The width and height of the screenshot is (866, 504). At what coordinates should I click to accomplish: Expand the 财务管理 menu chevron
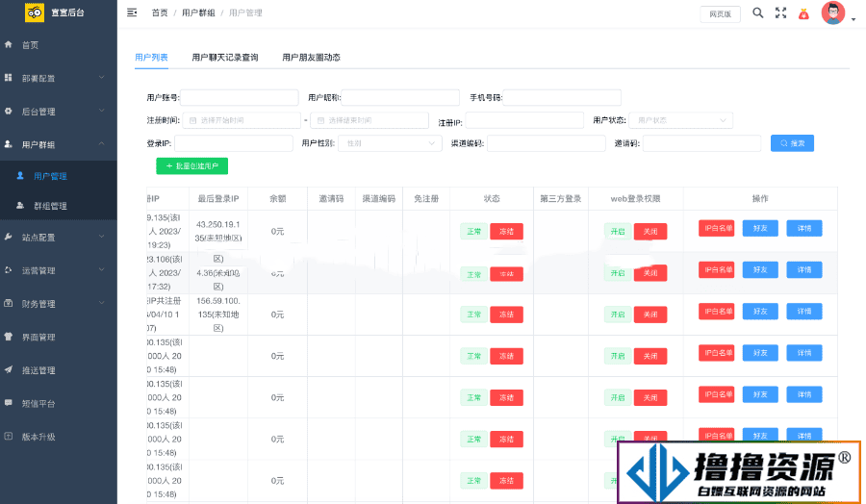[102, 303]
